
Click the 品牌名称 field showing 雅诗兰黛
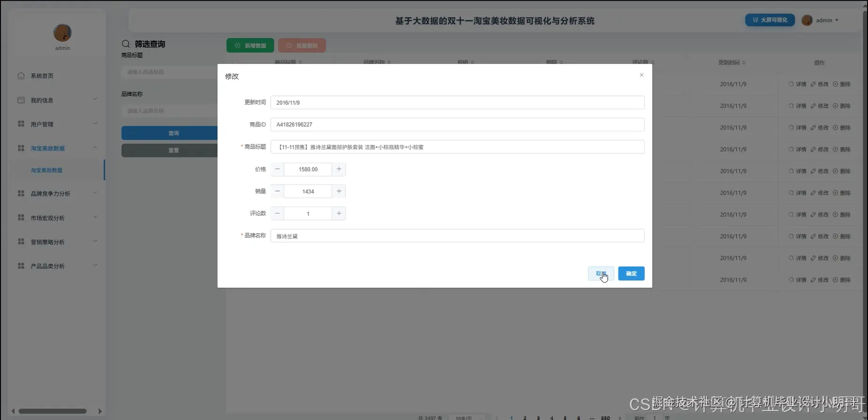coord(457,236)
